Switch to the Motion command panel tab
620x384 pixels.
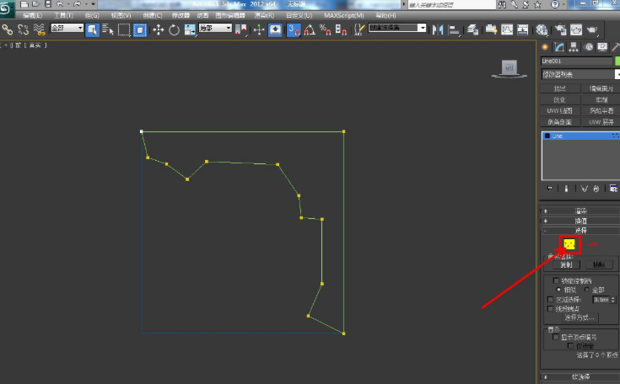click(x=588, y=47)
